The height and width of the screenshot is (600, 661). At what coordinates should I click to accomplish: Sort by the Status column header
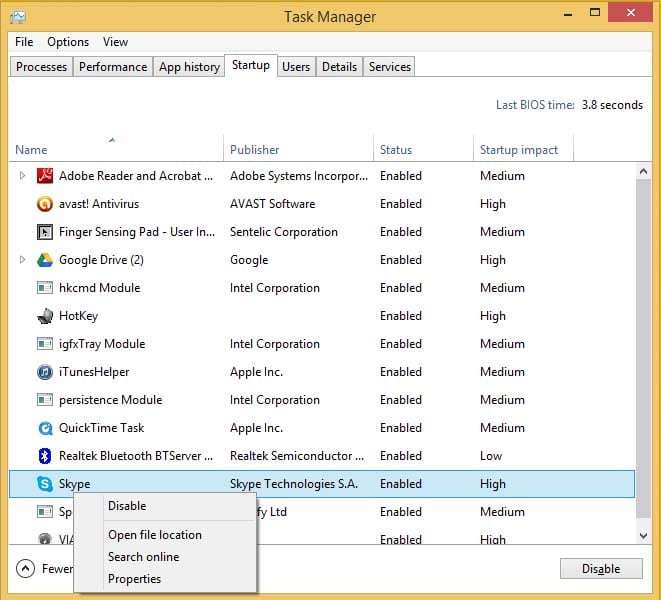click(423, 148)
